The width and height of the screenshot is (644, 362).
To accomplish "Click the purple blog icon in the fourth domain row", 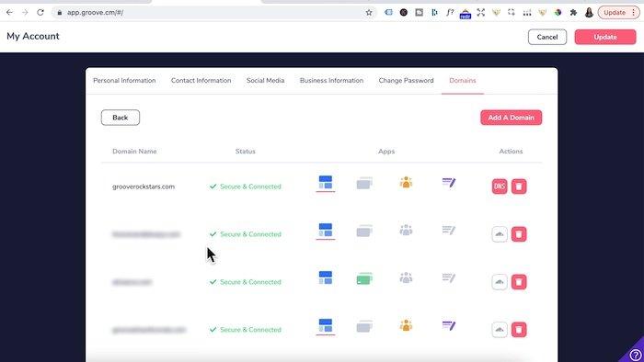I will click(x=449, y=325).
